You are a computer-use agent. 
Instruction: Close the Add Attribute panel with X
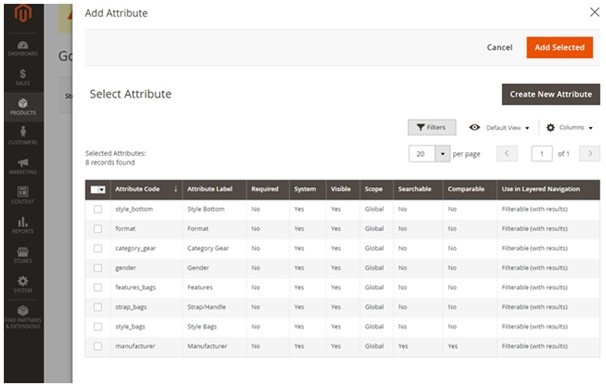(x=595, y=12)
